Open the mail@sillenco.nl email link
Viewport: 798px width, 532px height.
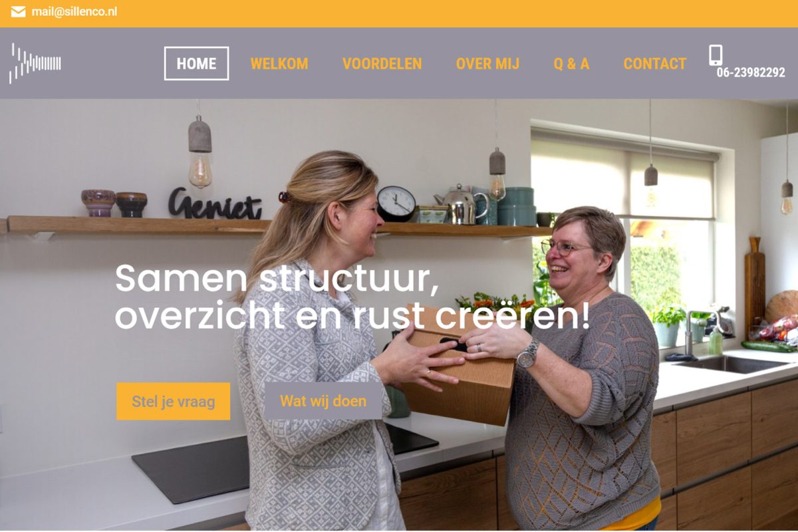click(74, 12)
